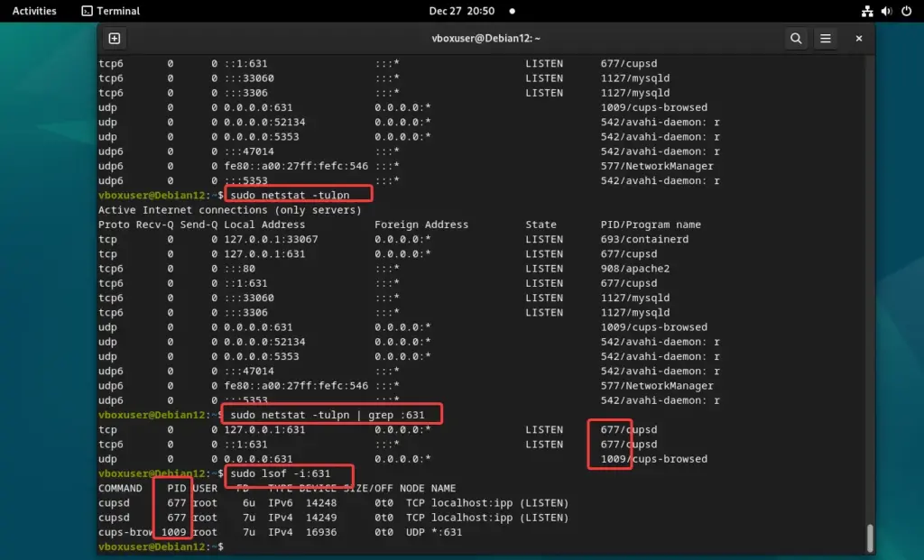924x560 pixels.
Task: Open the terminal hamburger menu
Action: point(825,38)
